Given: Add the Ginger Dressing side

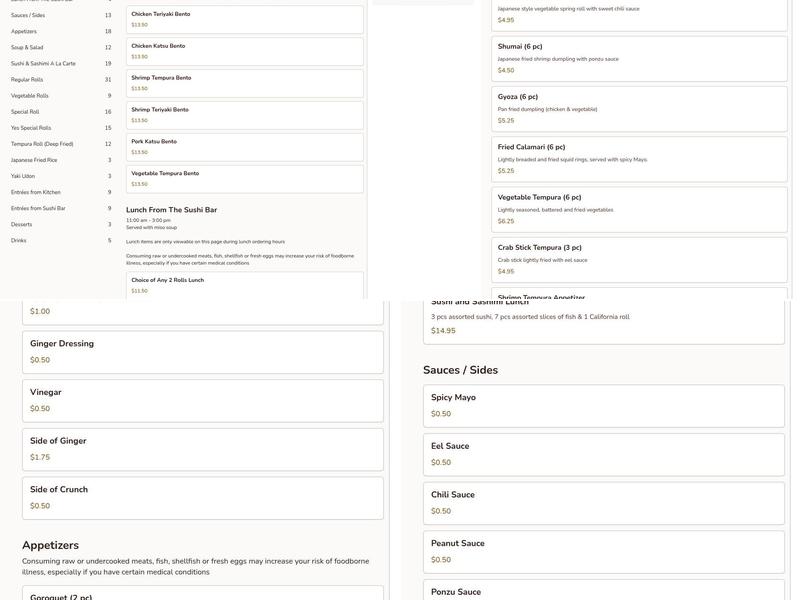Looking at the screenshot, I should click(202, 352).
